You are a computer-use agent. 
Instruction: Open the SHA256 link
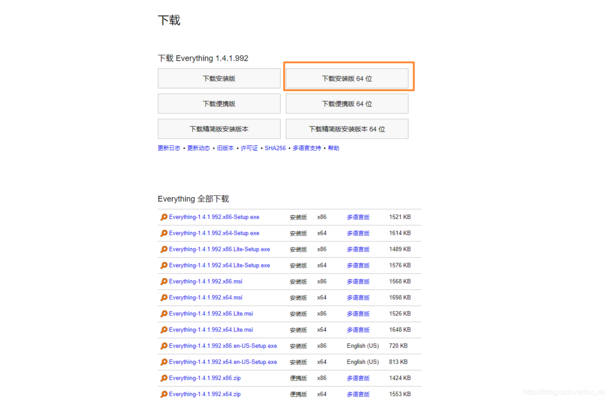coord(275,148)
